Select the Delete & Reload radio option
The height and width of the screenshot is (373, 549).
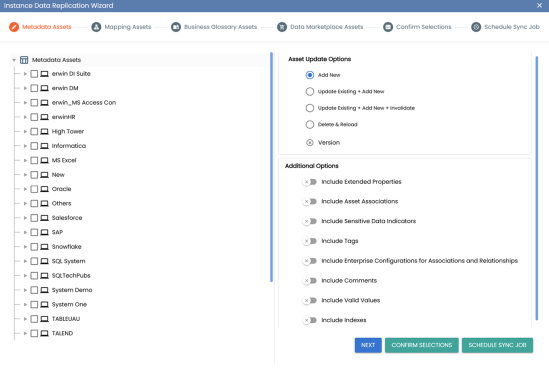(310, 124)
